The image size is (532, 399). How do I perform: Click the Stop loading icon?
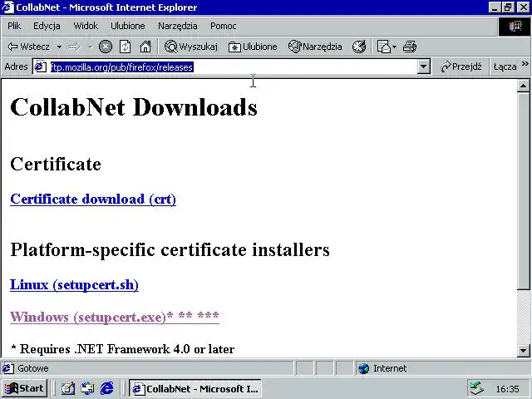point(106,47)
